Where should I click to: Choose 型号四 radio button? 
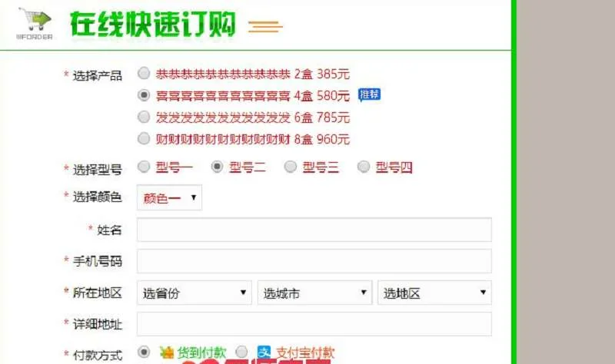click(x=363, y=167)
